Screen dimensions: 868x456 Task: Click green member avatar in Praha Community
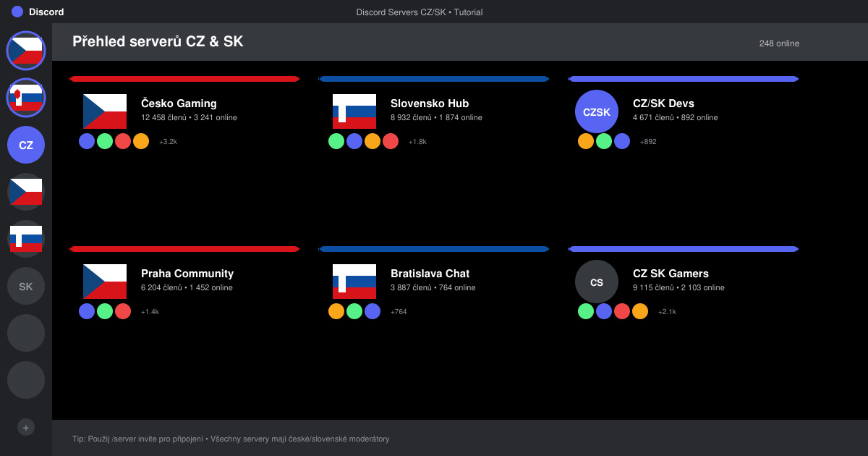(x=105, y=311)
